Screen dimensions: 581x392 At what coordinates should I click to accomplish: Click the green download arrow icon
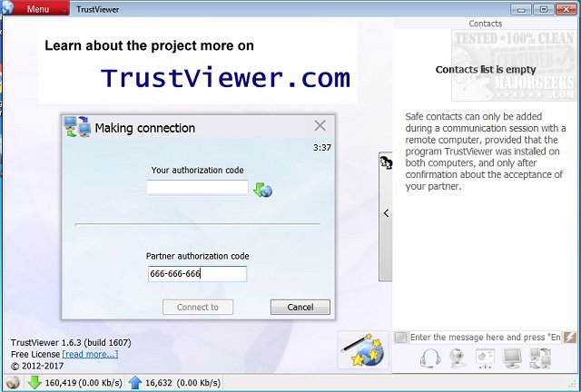[x=34, y=382]
